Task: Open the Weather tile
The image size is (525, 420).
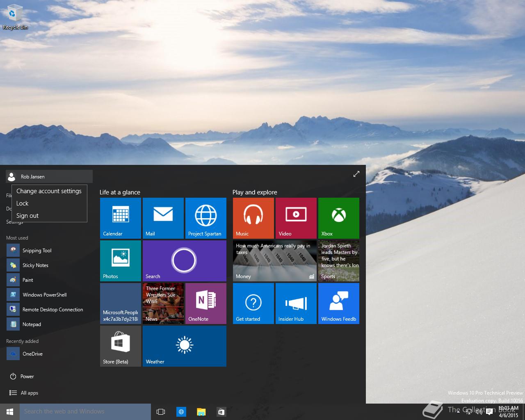Action: pos(185,346)
